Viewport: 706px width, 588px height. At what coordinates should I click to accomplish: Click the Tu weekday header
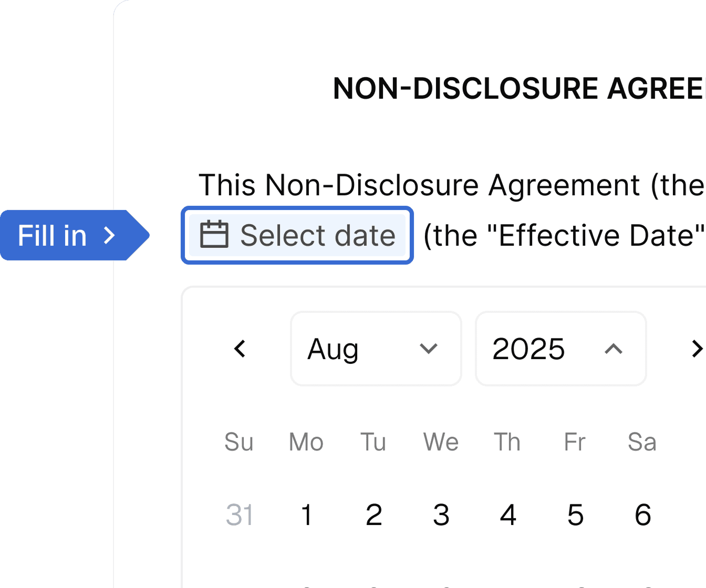coord(373,442)
